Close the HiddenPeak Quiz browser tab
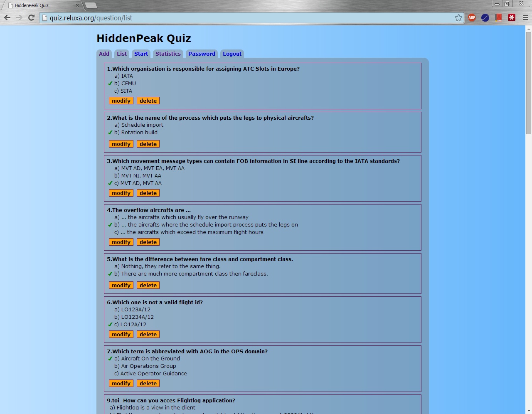The image size is (532, 414). (77, 5)
